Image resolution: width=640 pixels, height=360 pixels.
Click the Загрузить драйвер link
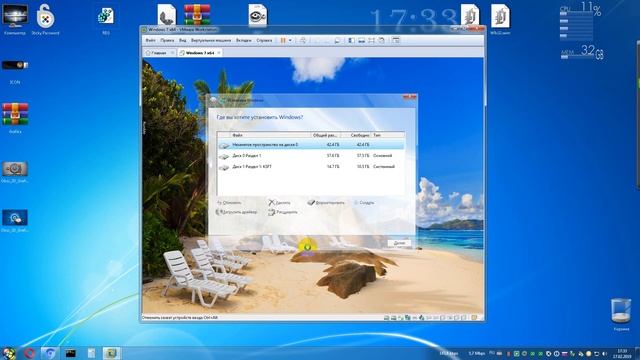point(237,212)
